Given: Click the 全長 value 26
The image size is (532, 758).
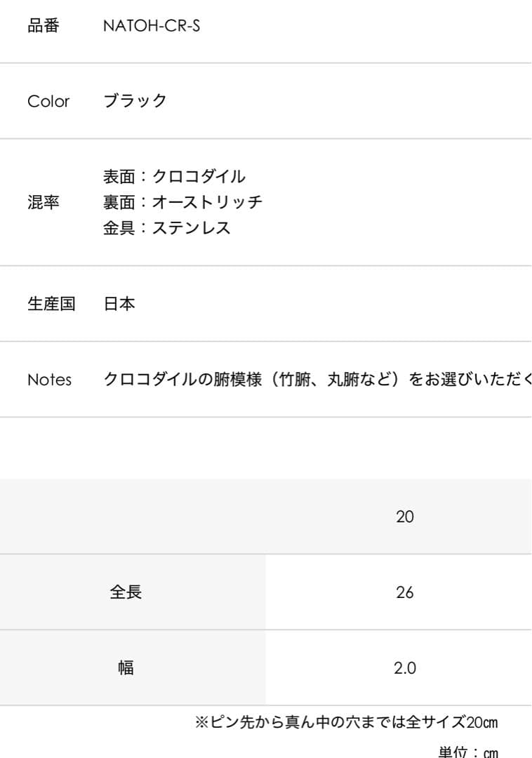Looking at the screenshot, I should coord(405,592).
